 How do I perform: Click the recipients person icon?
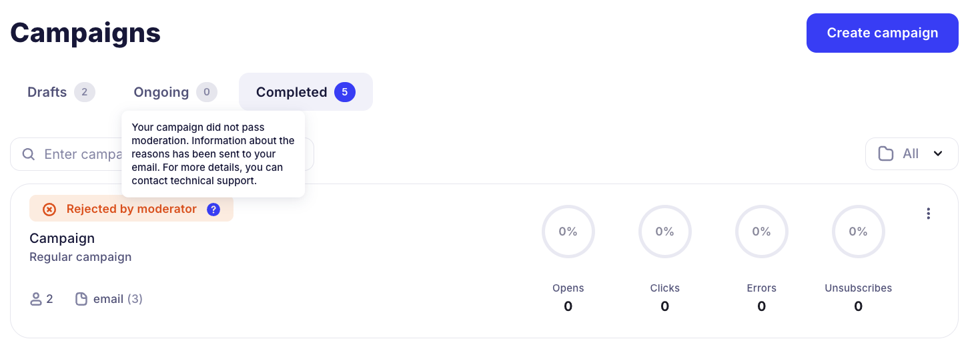point(36,299)
